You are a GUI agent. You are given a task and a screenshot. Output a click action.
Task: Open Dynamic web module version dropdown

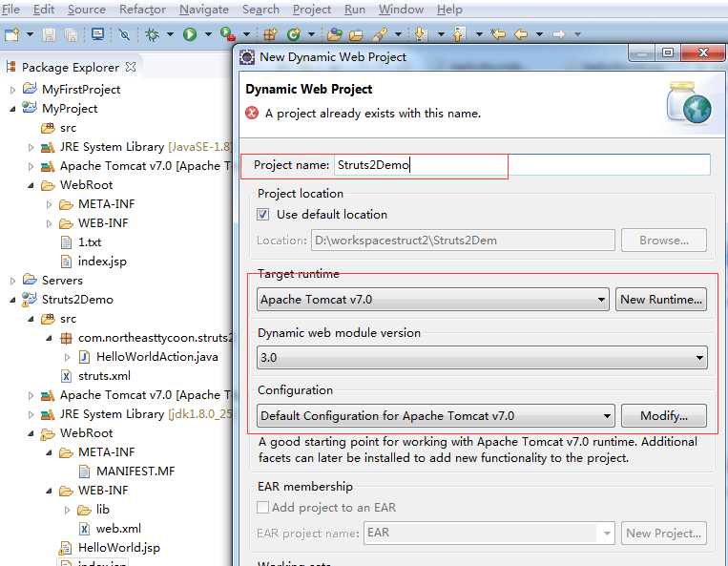coord(482,358)
